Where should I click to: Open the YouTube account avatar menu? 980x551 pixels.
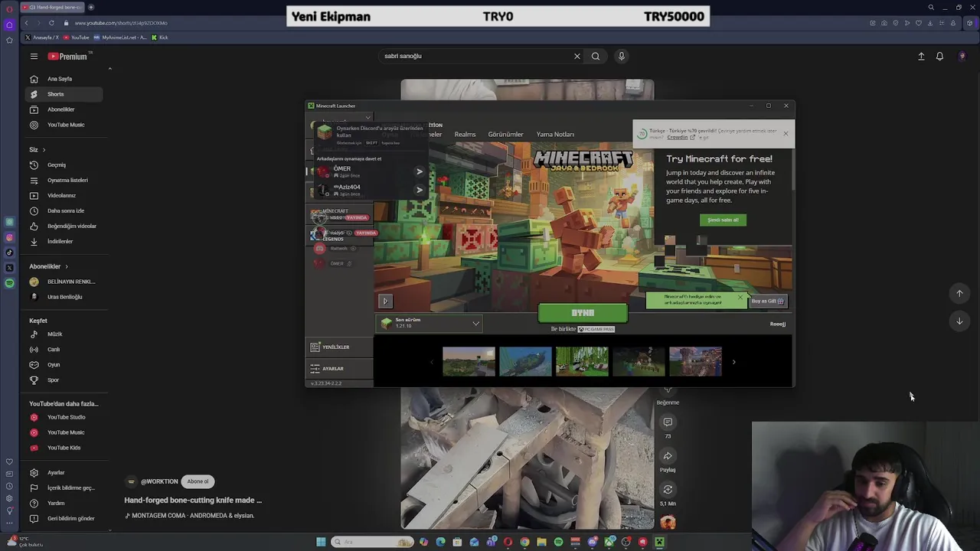click(x=962, y=56)
